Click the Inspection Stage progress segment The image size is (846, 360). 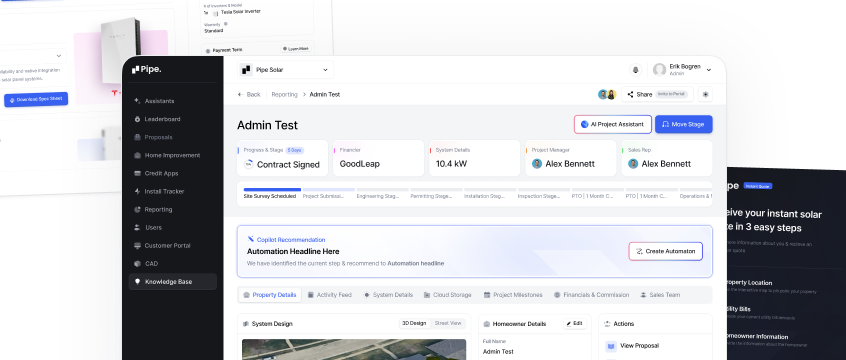[543, 193]
